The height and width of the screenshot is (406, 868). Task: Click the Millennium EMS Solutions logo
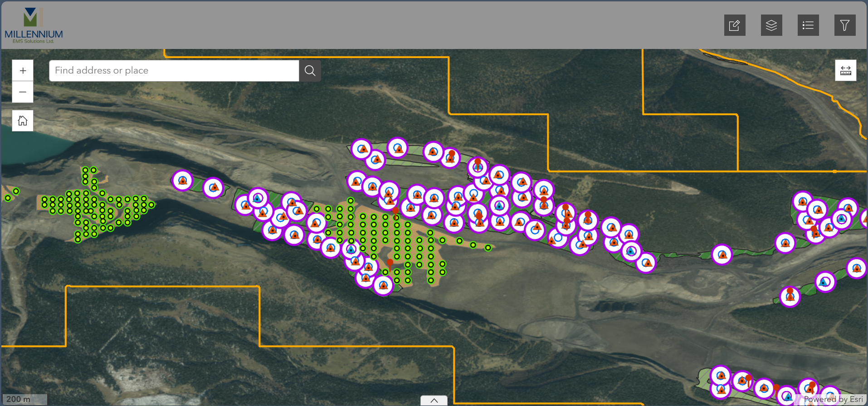pyautogui.click(x=34, y=25)
